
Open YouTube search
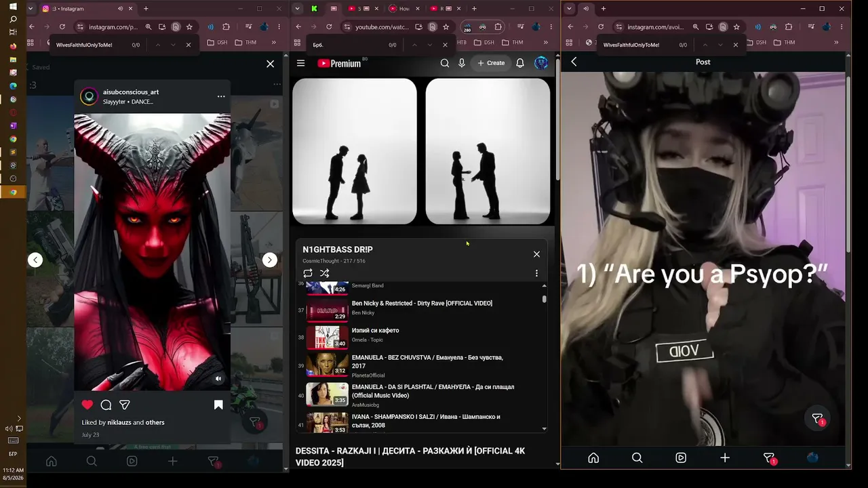pos(445,63)
